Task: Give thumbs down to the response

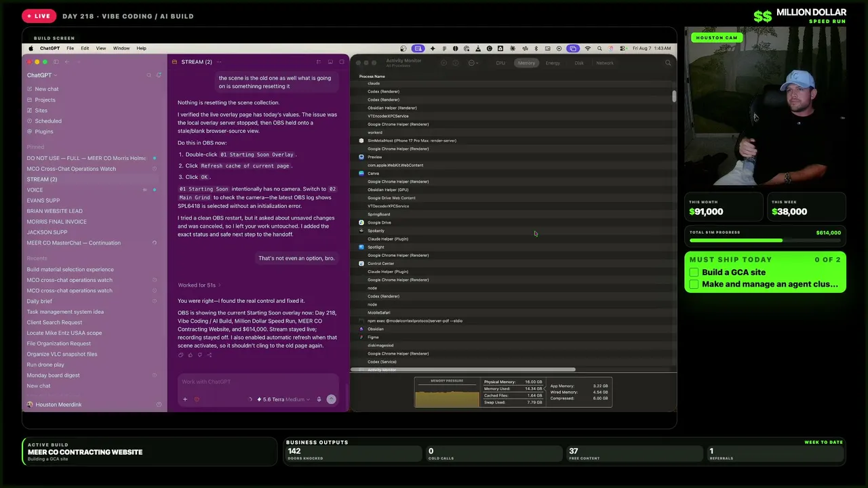Action: click(x=199, y=354)
